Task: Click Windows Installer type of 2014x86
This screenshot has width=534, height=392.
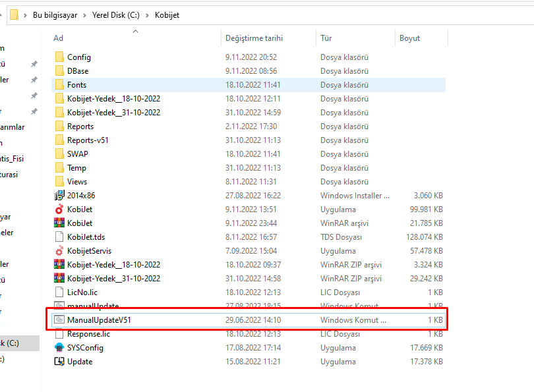Action: (x=355, y=195)
